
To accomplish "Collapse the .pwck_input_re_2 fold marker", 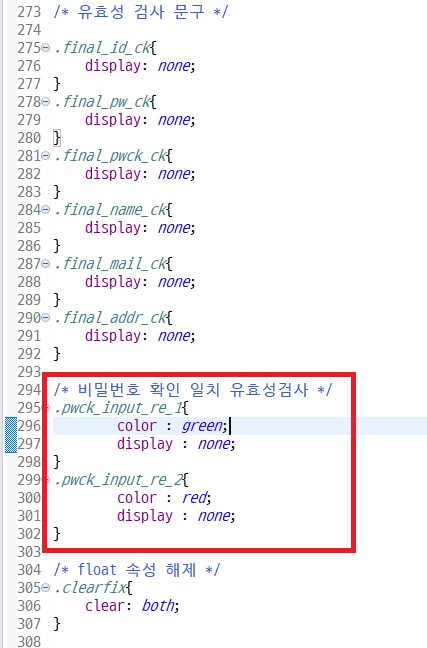I will click(x=48, y=480).
